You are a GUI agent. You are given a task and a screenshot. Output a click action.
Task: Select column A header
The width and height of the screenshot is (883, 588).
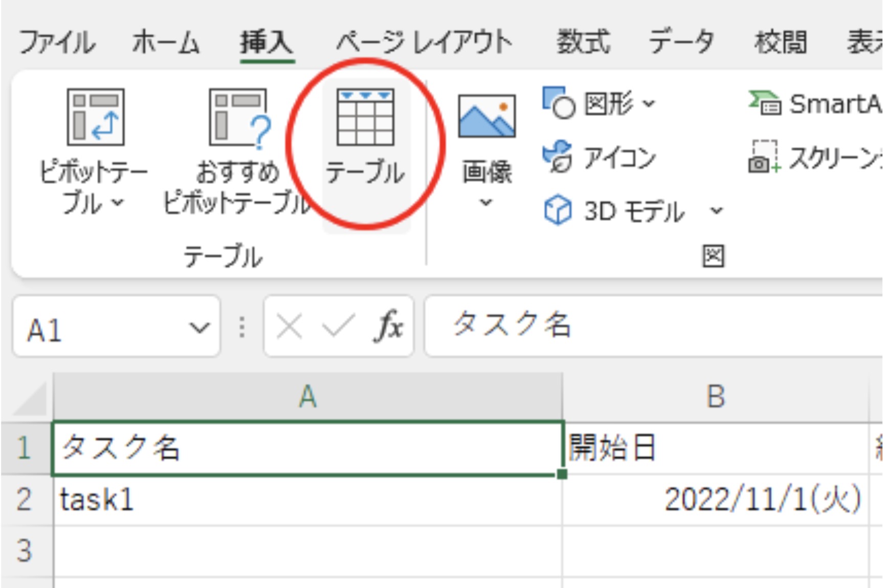[308, 397]
